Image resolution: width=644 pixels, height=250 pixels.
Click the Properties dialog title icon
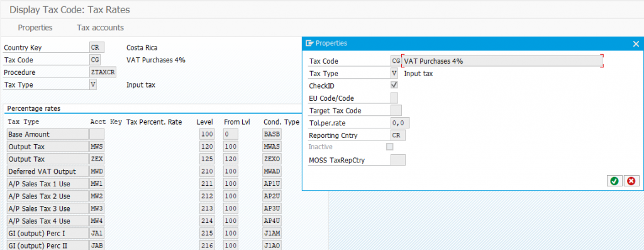tap(309, 43)
